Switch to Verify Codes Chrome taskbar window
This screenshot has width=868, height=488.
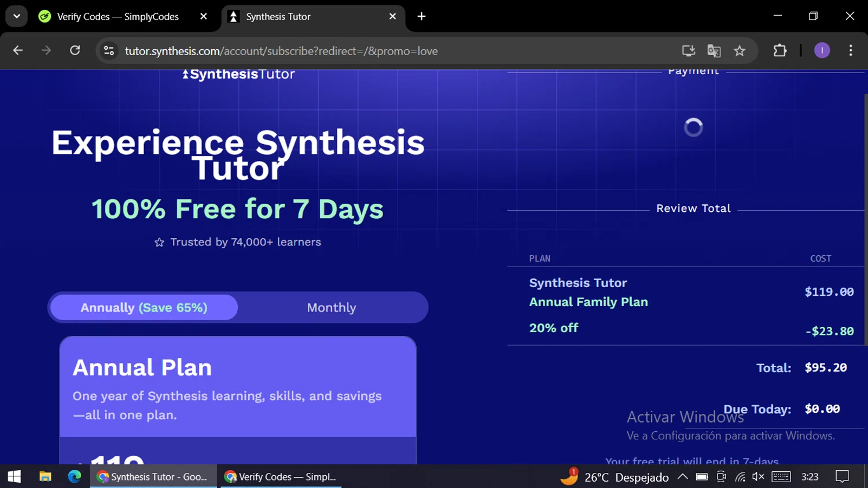tap(281, 476)
